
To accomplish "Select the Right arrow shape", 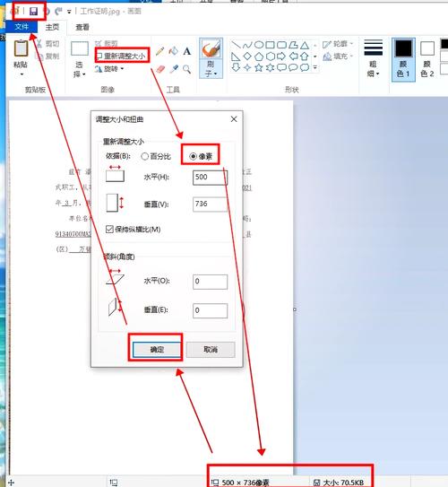I will (281, 57).
